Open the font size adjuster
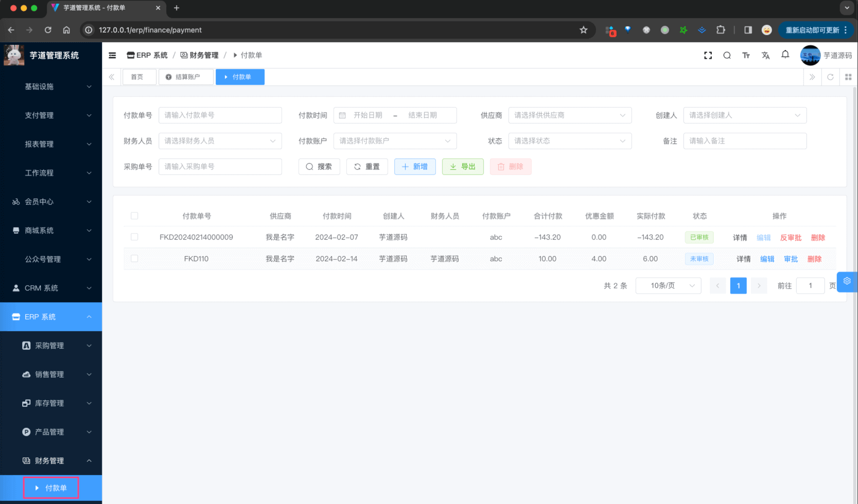 click(x=746, y=55)
